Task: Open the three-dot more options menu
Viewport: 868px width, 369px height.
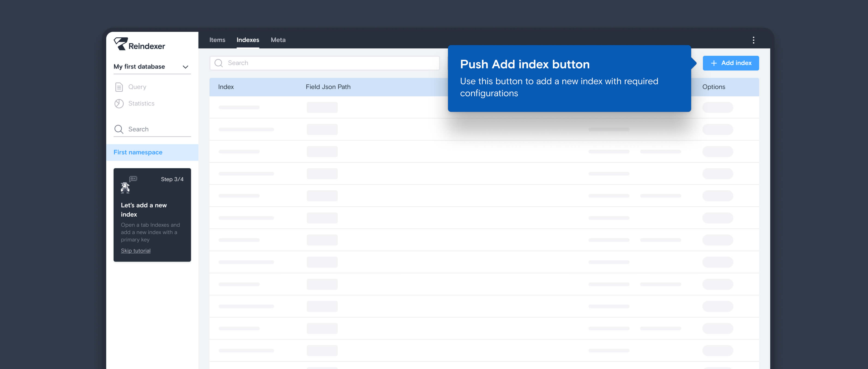Action: [x=753, y=40]
